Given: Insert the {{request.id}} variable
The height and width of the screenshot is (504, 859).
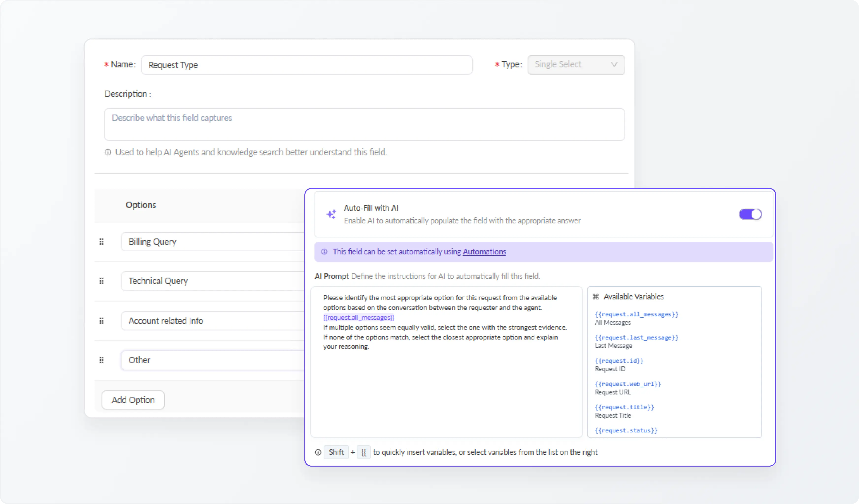Looking at the screenshot, I should coord(619,361).
